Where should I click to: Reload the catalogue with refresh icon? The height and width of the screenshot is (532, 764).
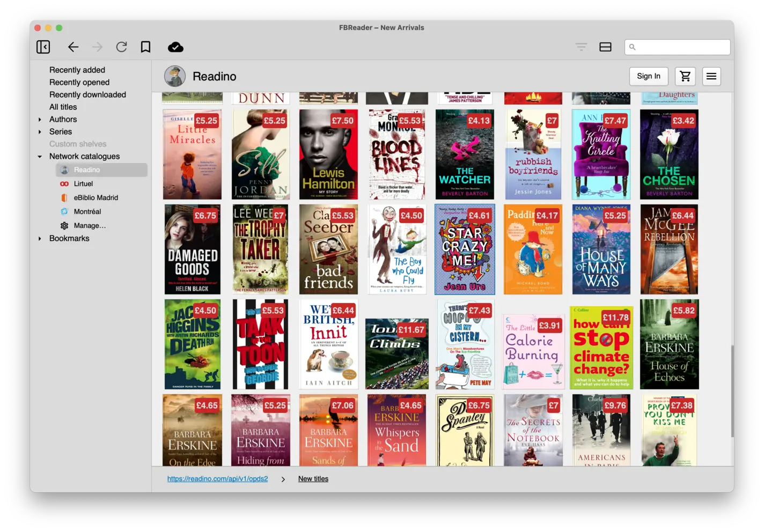(122, 47)
